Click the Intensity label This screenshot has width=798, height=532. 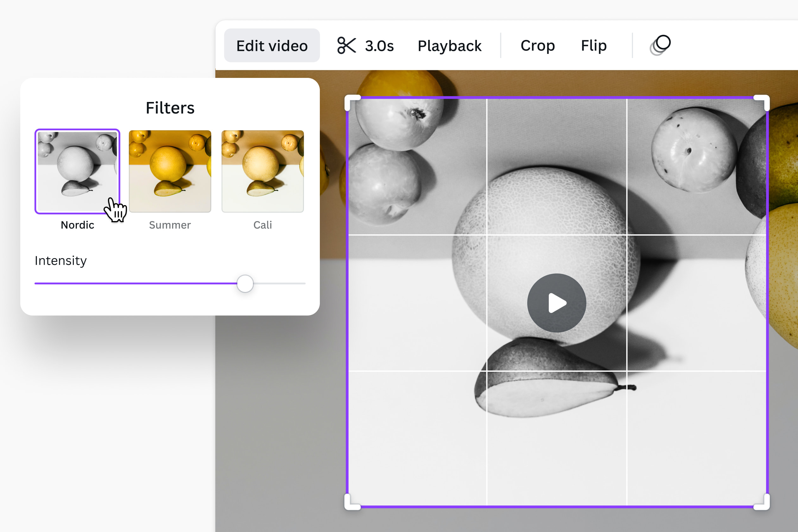click(60, 261)
